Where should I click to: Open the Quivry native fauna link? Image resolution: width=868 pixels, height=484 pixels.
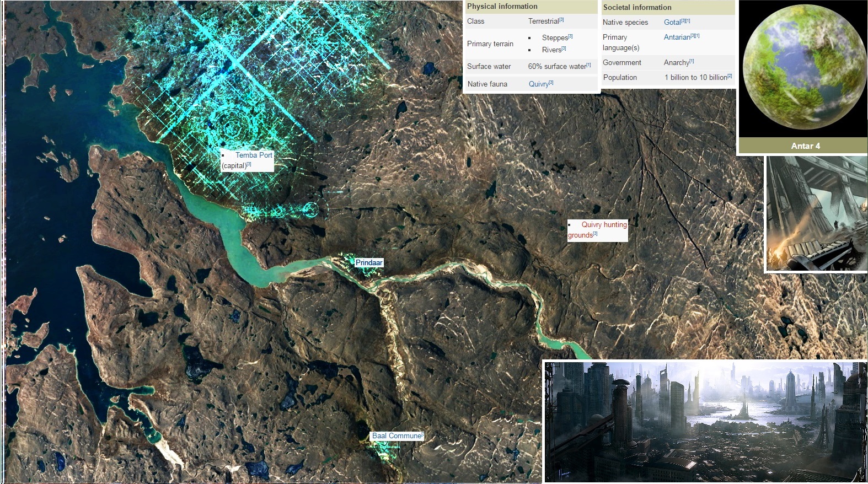pos(538,84)
